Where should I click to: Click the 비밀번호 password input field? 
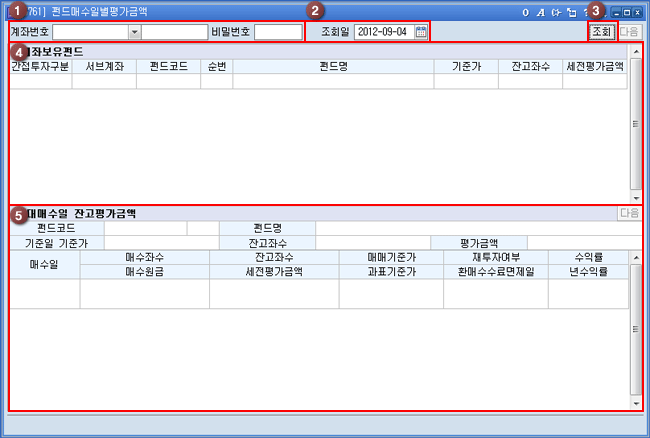tap(277, 32)
